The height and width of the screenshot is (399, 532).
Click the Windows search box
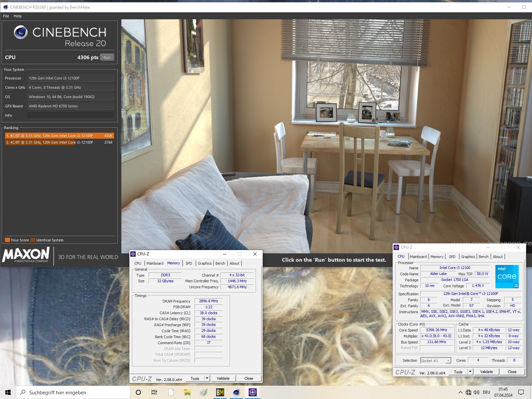click(73, 392)
